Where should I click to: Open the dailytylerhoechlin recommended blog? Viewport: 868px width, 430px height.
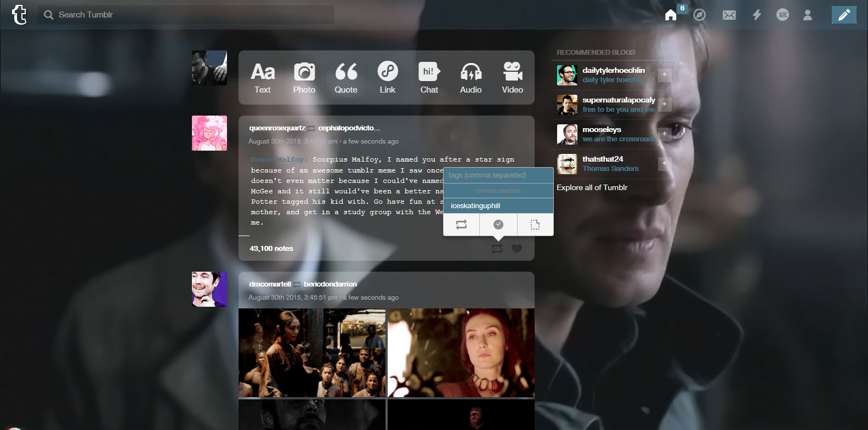point(614,70)
